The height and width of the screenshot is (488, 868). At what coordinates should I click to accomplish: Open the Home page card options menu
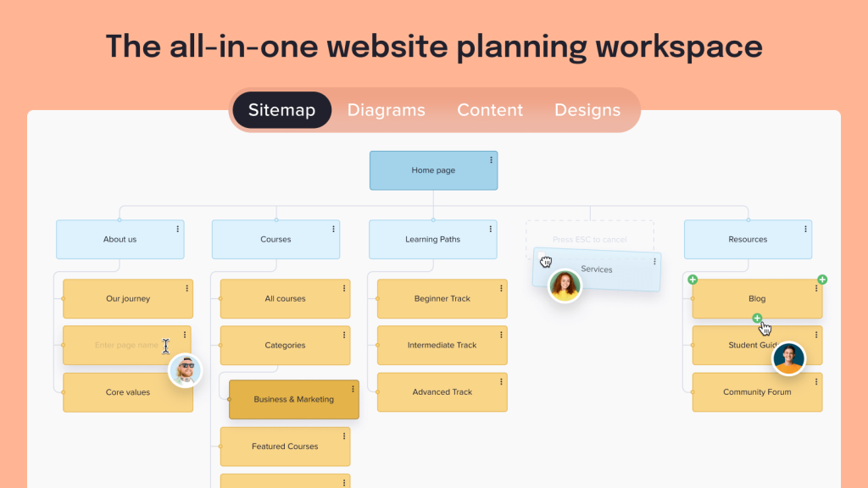pos(491,160)
